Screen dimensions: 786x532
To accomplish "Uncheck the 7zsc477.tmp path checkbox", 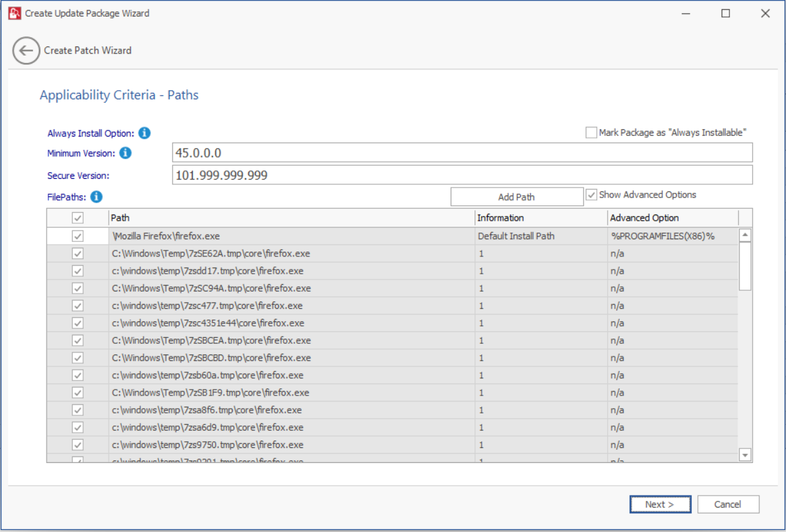I will (78, 305).
